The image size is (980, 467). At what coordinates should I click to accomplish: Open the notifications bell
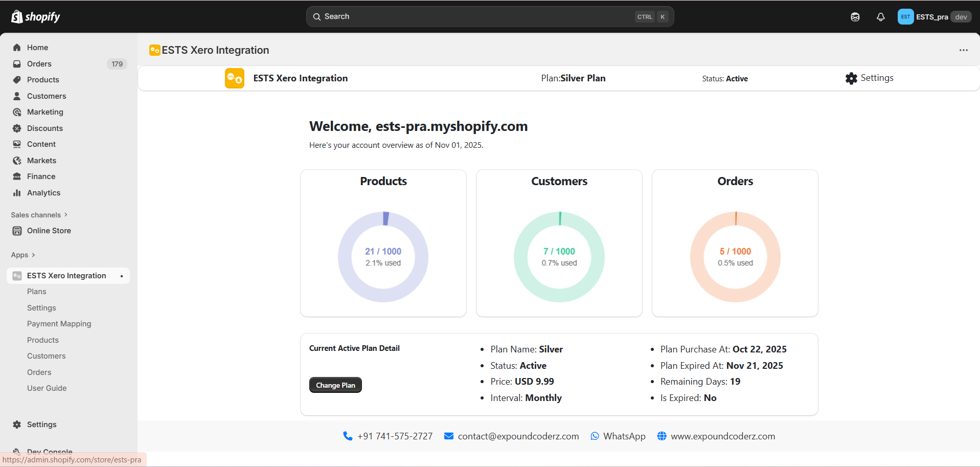coord(880,17)
